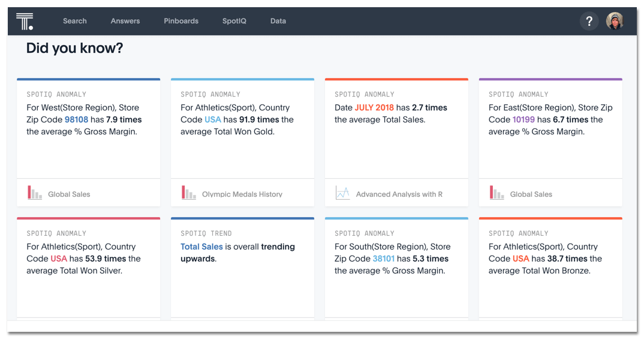
Task: Click the Total Sales trend link
Action: 201,247
